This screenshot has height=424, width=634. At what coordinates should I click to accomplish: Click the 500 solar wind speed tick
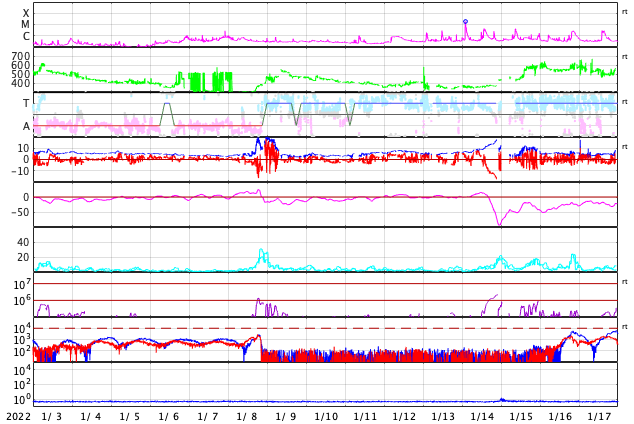tap(21, 74)
